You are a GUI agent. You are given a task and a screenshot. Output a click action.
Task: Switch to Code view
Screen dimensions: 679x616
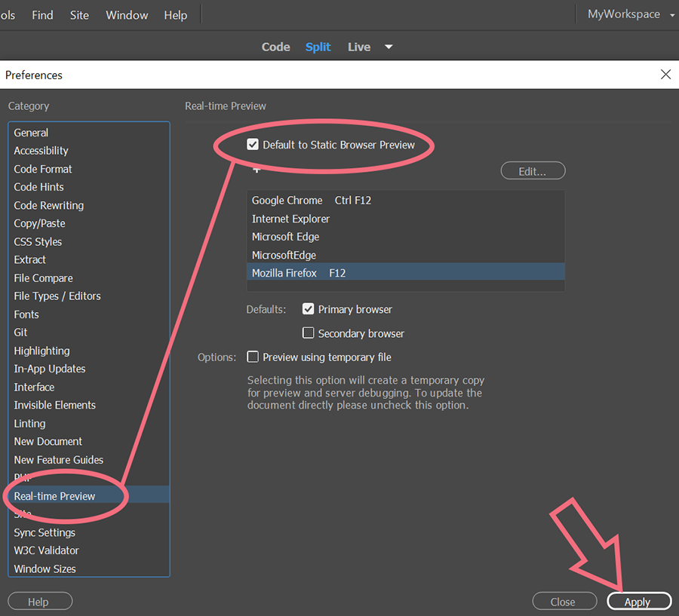pyautogui.click(x=275, y=47)
